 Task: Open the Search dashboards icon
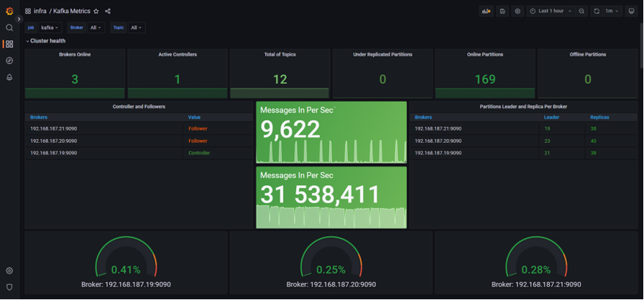9,27
